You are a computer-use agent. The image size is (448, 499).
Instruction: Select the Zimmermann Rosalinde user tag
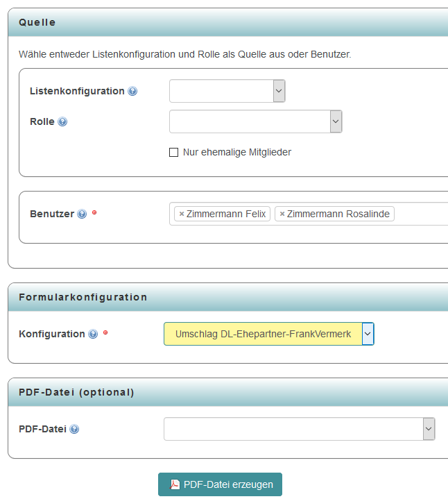pos(338,214)
